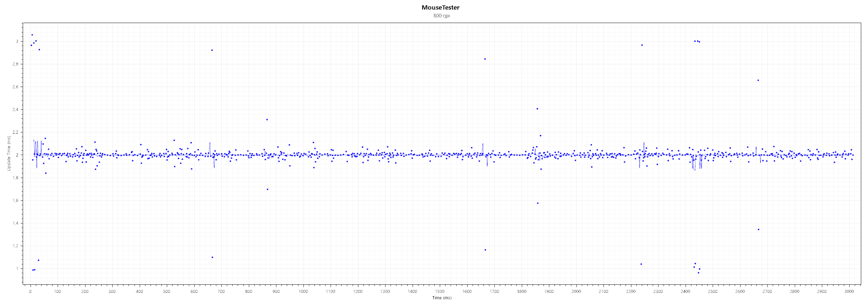Click the 3 label on the y-axis
Image resolution: width=868 pixels, height=305 pixels.
click(x=17, y=42)
